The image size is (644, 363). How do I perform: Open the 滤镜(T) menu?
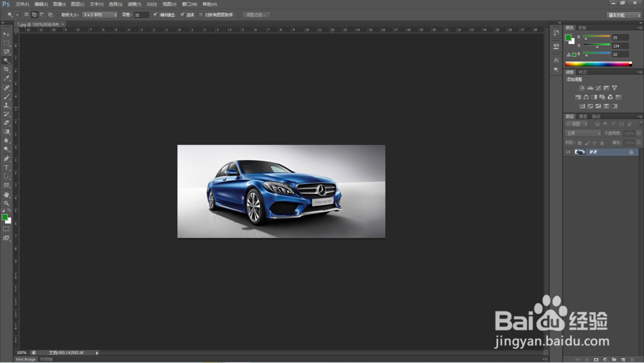tap(135, 4)
